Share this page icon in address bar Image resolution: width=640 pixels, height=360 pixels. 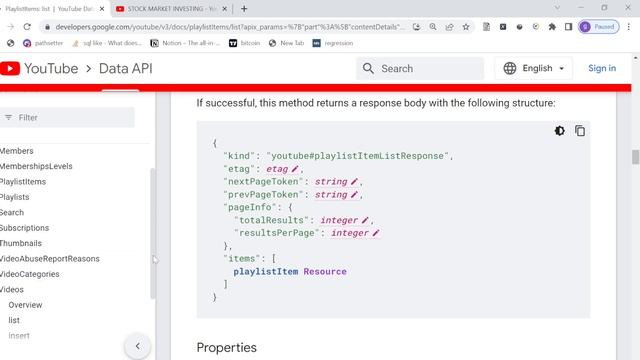(x=449, y=27)
